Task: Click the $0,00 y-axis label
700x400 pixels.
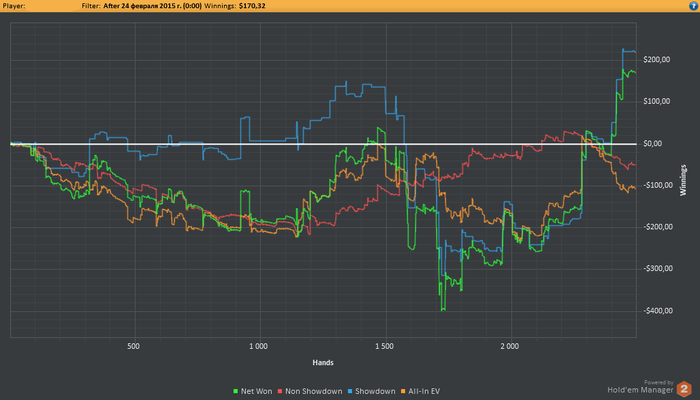Action: coord(652,144)
